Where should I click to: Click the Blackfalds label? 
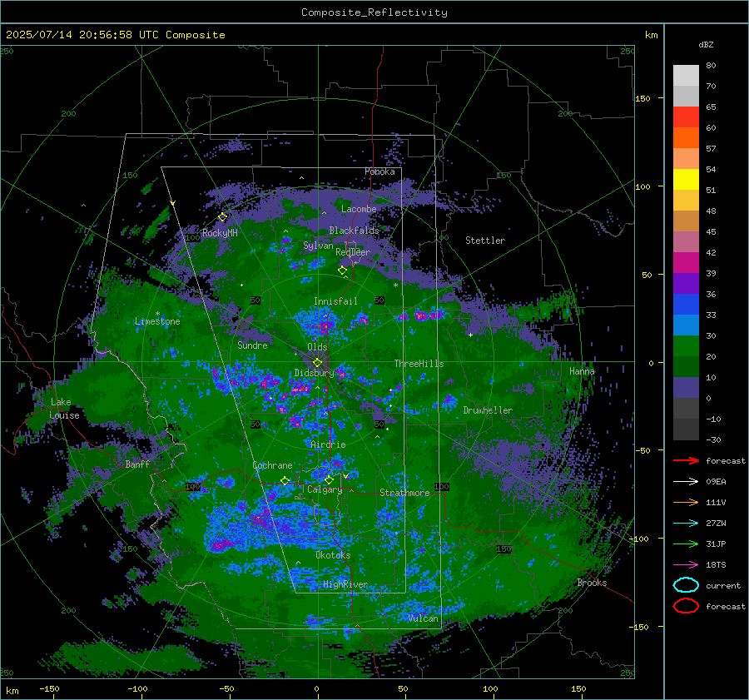(x=354, y=231)
